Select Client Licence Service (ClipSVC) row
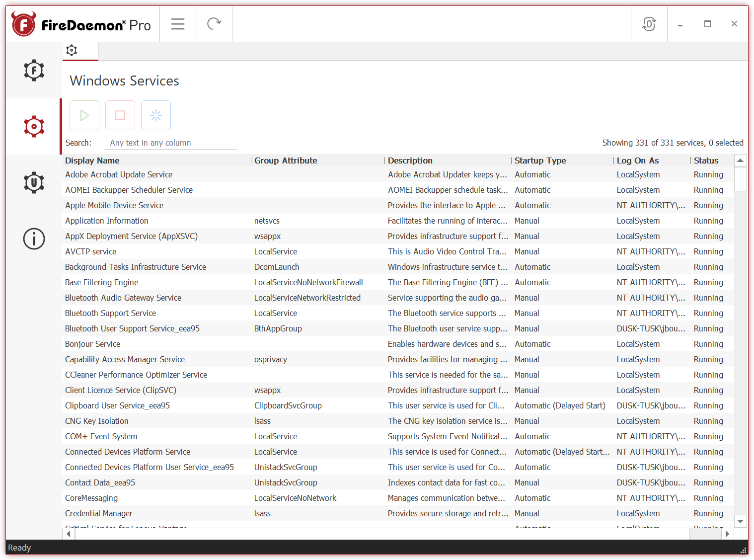Image resolution: width=754 pixels, height=560 pixels. [398, 390]
